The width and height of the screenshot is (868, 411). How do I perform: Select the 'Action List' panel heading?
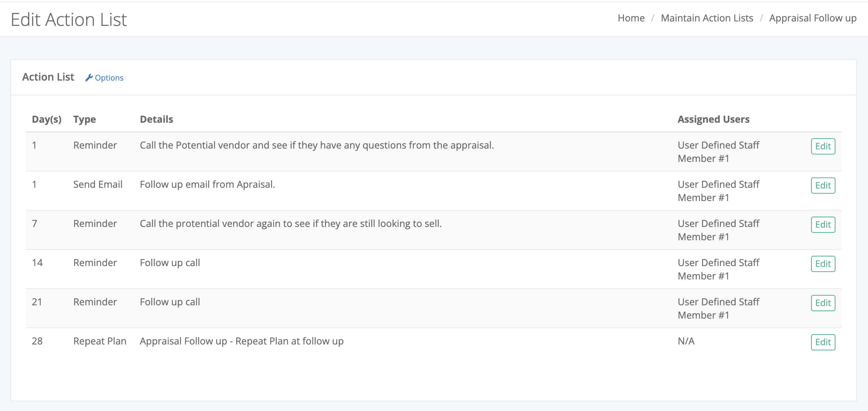pyautogui.click(x=48, y=77)
